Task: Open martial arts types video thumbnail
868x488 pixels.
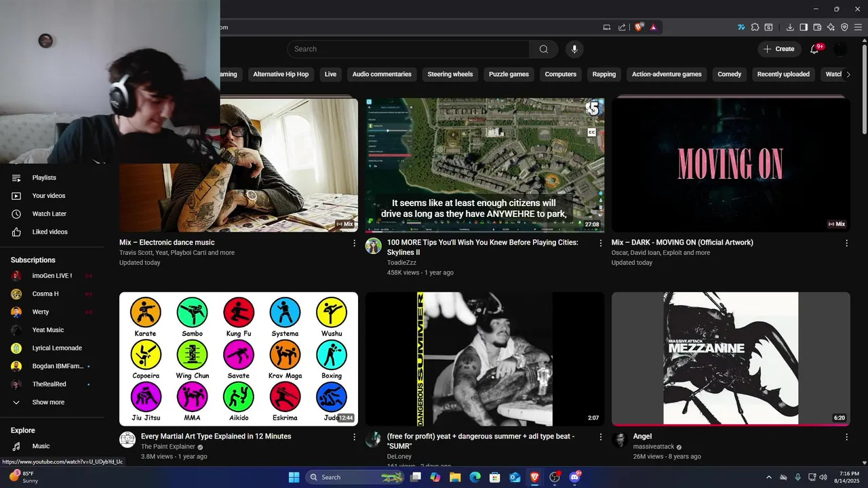Action: 239,359
